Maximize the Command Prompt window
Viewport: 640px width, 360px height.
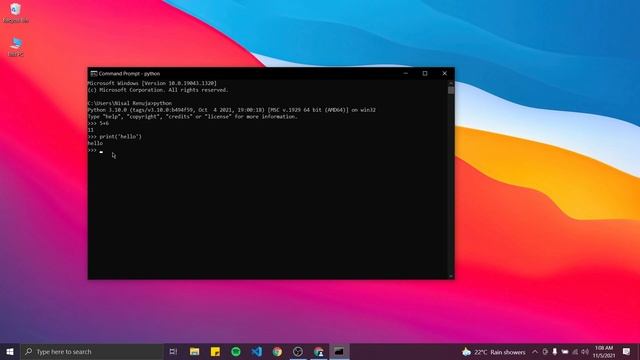[425, 73]
